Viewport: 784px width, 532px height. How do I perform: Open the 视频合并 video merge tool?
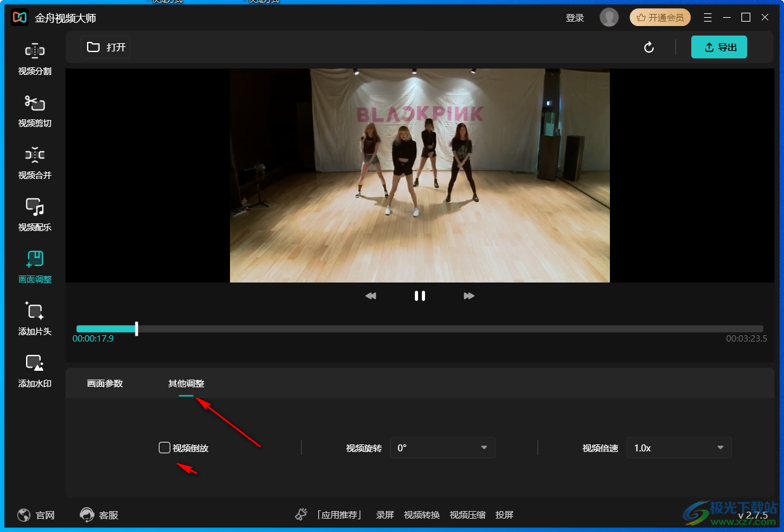(x=35, y=163)
